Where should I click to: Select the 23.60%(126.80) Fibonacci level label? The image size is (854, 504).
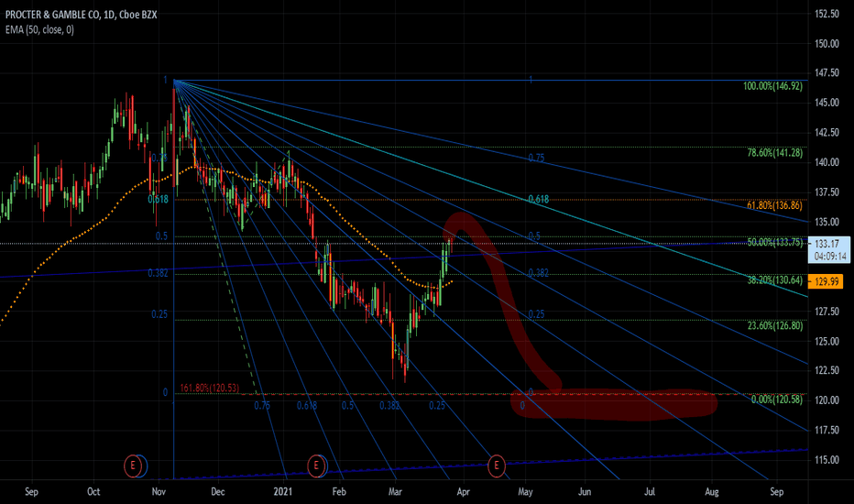[774, 326]
